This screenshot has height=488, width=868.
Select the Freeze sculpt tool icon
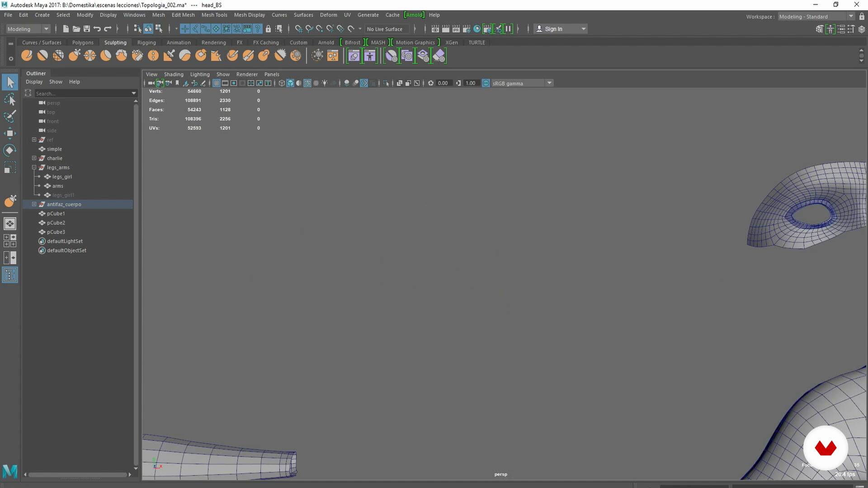coord(296,56)
